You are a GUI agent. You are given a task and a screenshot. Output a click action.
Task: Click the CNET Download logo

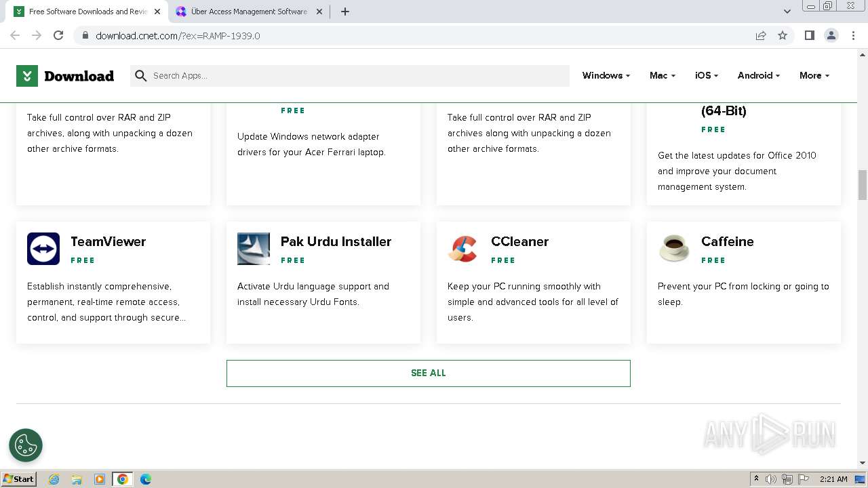[65, 76]
